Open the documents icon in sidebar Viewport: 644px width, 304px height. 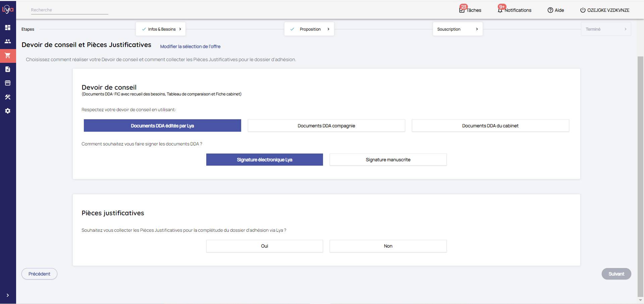pyautogui.click(x=8, y=69)
